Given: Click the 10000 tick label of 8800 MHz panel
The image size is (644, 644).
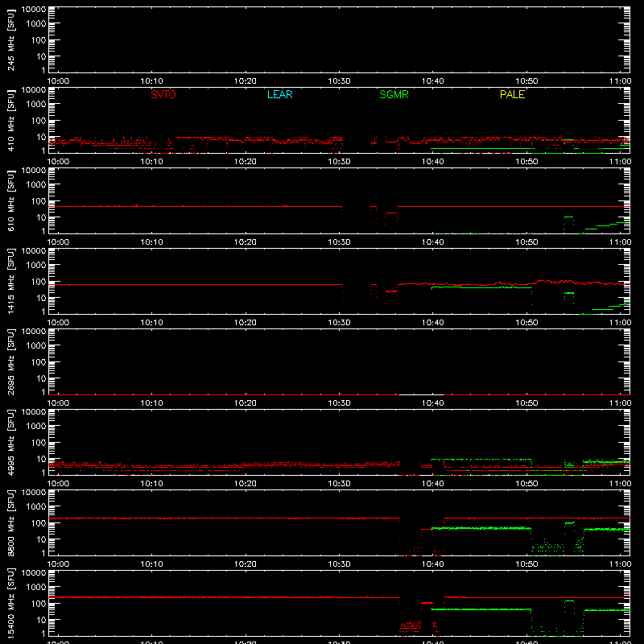Looking at the screenshot, I should 34,493.
